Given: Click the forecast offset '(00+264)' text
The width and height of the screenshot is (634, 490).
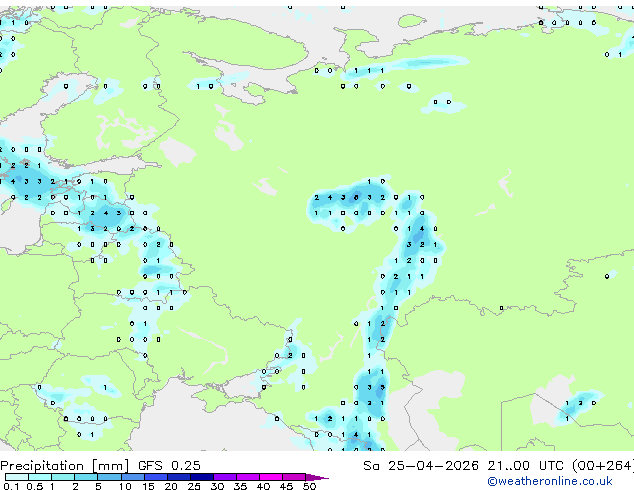Looking at the screenshot, I should pyautogui.click(x=603, y=466).
